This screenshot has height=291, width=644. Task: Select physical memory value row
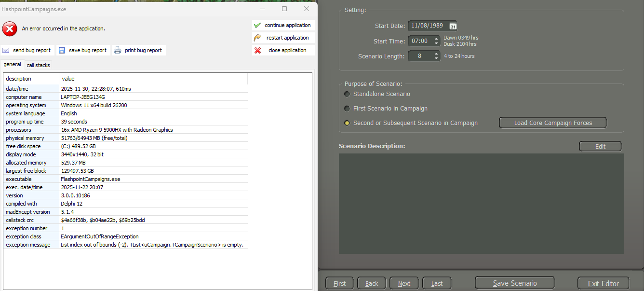(x=94, y=138)
